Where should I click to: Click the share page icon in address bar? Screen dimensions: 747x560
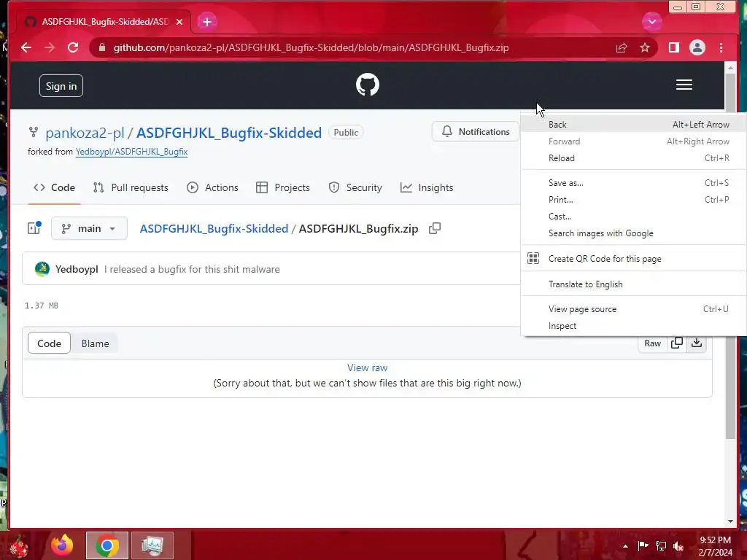click(x=622, y=47)
